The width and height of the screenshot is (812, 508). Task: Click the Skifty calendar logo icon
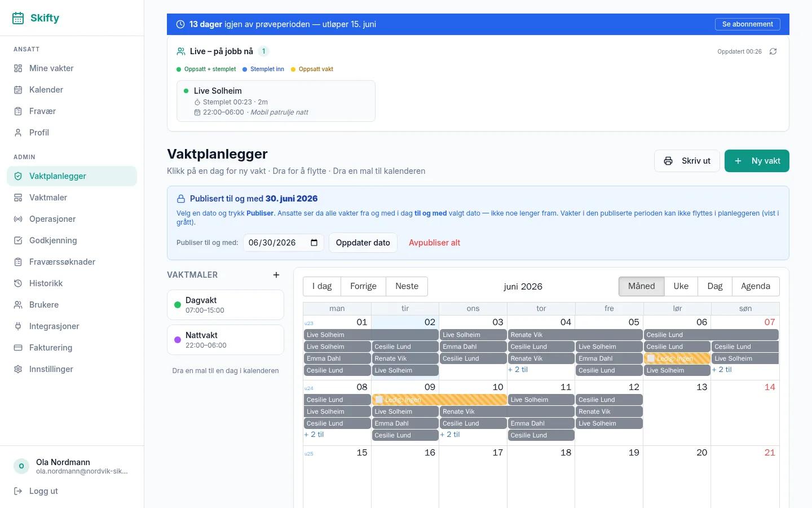point(18,18)
